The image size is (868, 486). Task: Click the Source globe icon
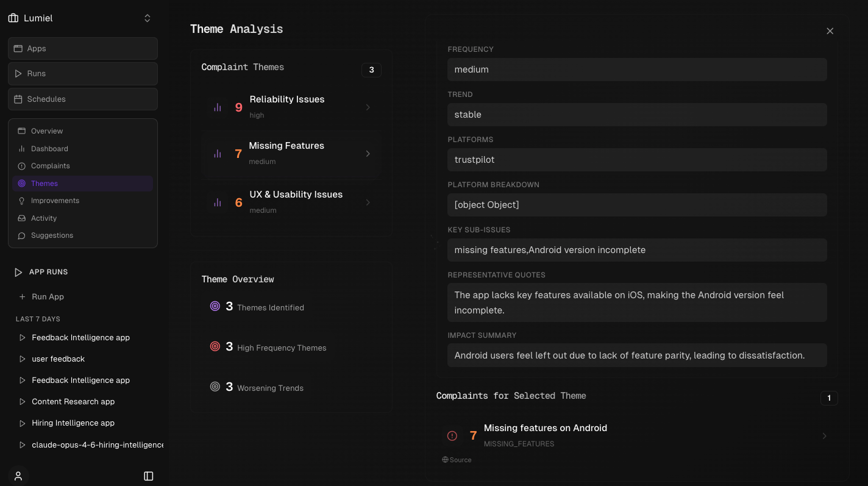[x=445, y=460]
